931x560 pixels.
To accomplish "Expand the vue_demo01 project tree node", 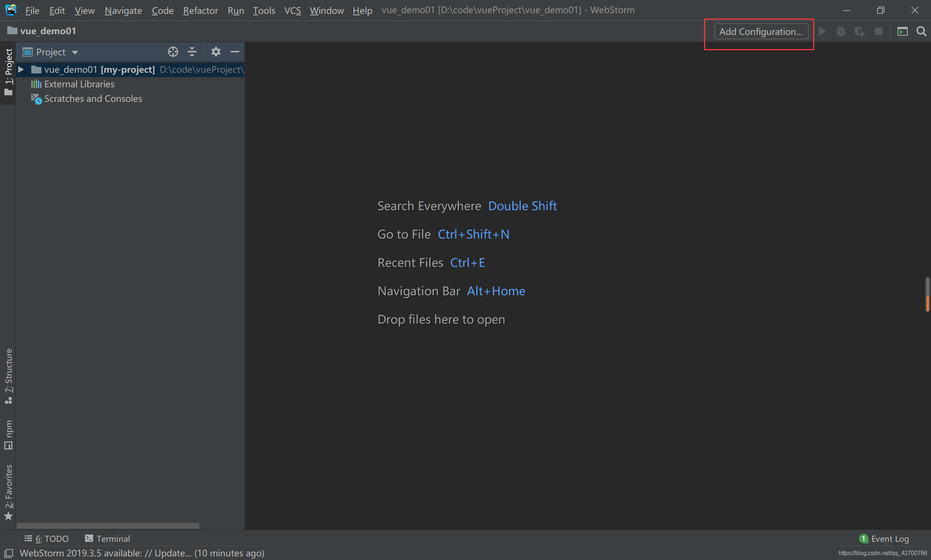I will click(x=21, y=69).
